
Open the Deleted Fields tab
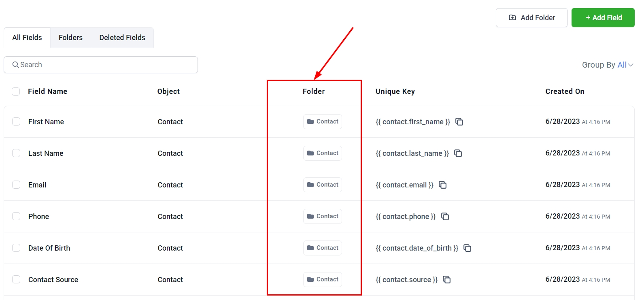(122, 38)
